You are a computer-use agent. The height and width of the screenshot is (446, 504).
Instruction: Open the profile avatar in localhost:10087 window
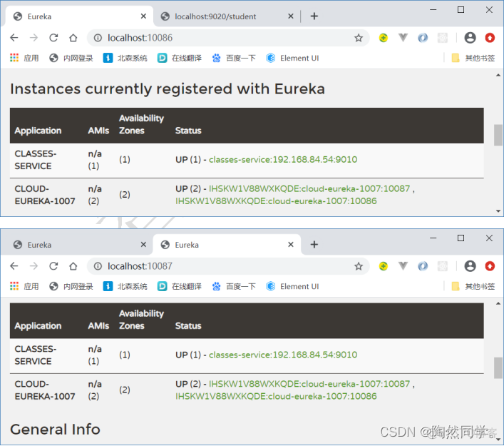(x=470, y=266)
